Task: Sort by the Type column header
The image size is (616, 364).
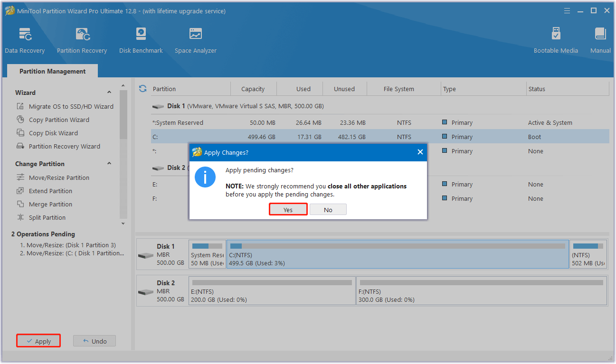Action: (x=449, y=89)
